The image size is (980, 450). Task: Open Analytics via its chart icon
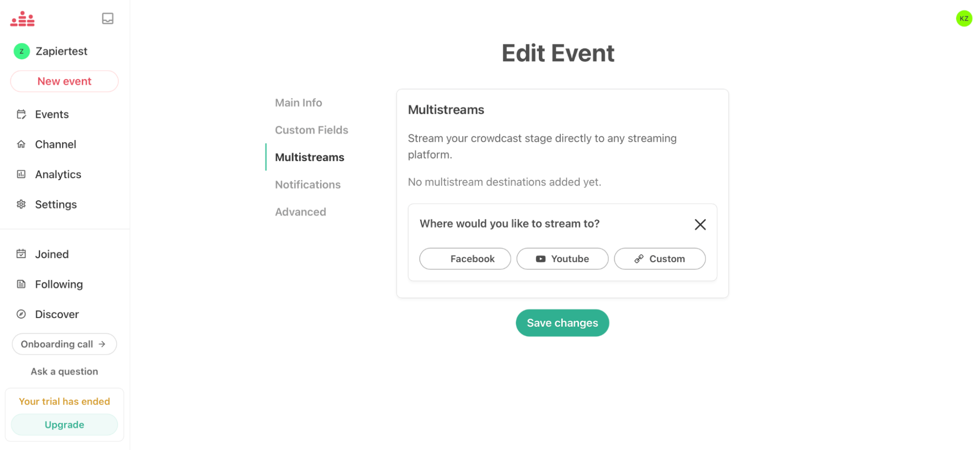(x=21, y=174)
